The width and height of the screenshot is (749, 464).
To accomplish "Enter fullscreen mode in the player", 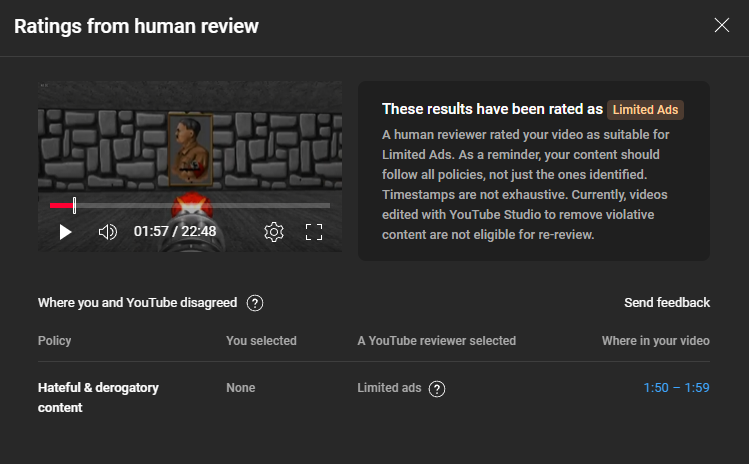I will click(x=314, y=232).
